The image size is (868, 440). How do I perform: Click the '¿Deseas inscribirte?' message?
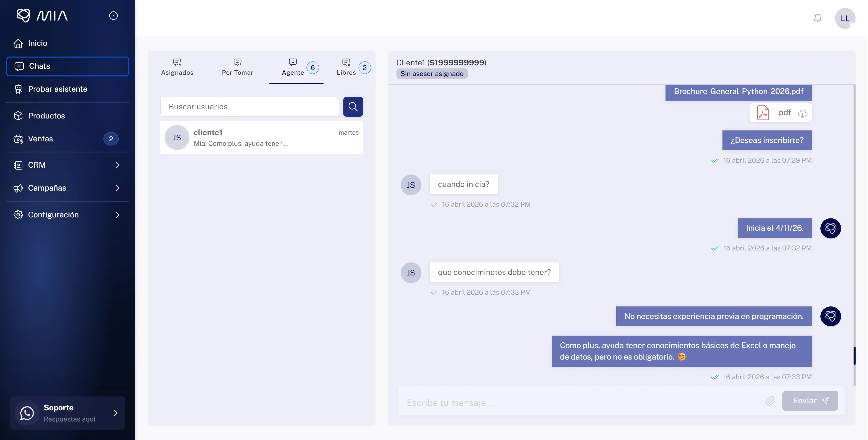(767, 140)
